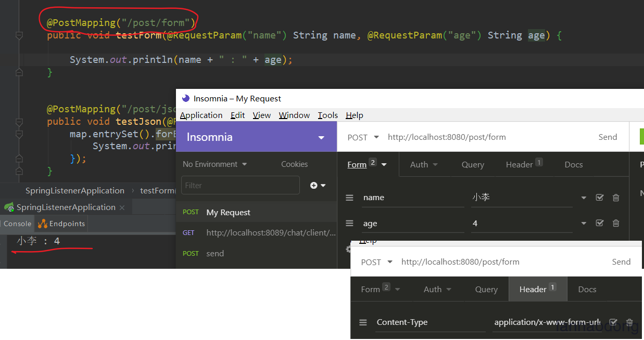
Task: Click the Spring run icon beside SpringListenerApplication tab
Action: (x=9, y=207)
